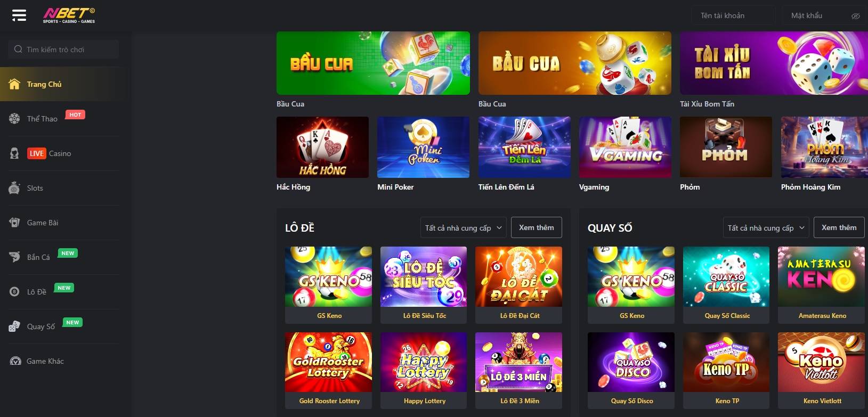
Task: Click the search magnifier icon
Action: pos(18,50)
